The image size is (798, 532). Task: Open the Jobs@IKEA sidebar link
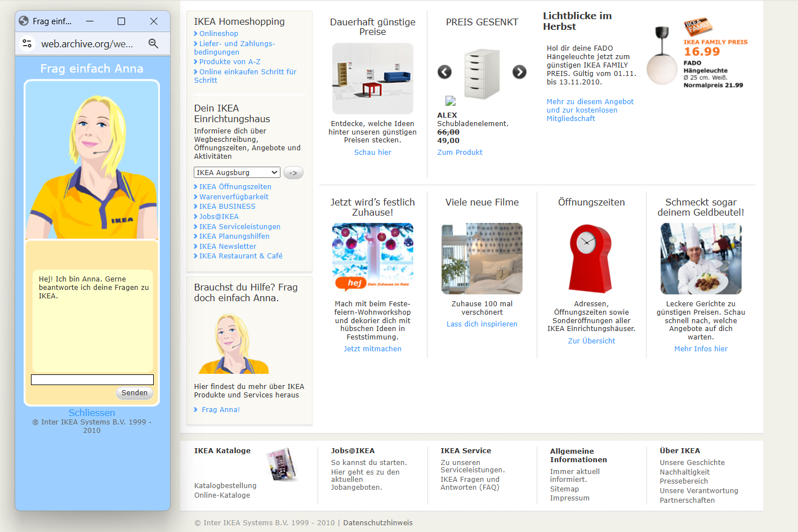[x=219, y=217]
